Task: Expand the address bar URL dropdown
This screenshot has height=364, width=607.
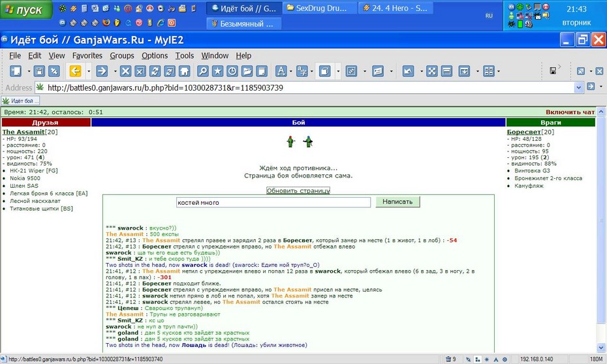Action: click(578, 87)
